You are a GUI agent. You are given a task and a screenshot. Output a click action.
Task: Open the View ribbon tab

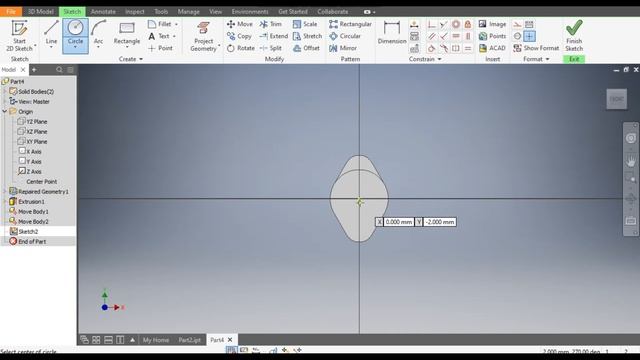click(x=216, y=11)
